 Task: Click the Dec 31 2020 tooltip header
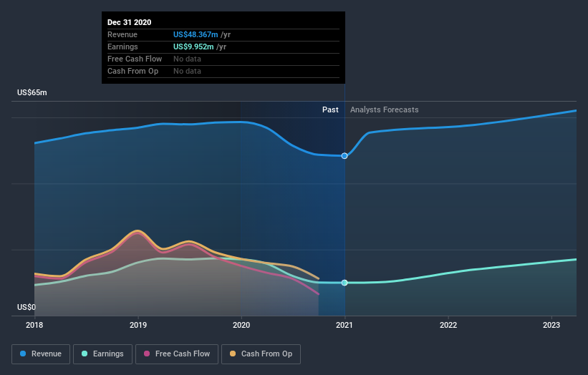(x=130, y=22)
